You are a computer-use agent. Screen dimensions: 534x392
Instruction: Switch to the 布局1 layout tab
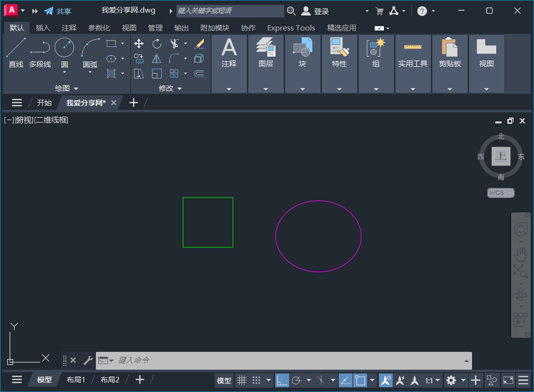(x=76, y=380)
